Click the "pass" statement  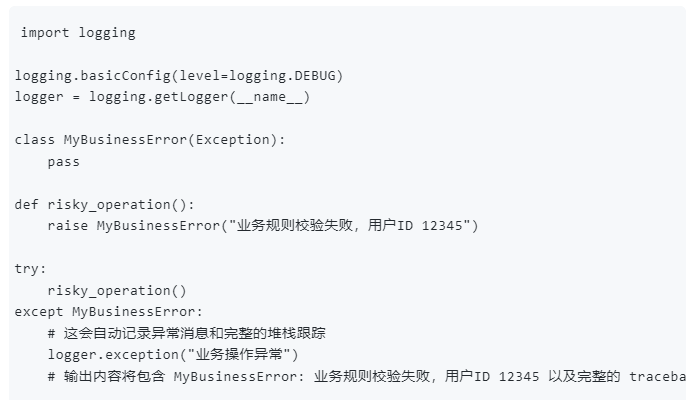[x=63, y=161]
